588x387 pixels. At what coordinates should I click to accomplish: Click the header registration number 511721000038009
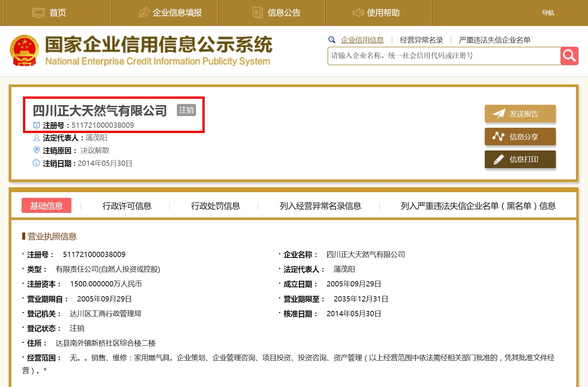(103, 125)
